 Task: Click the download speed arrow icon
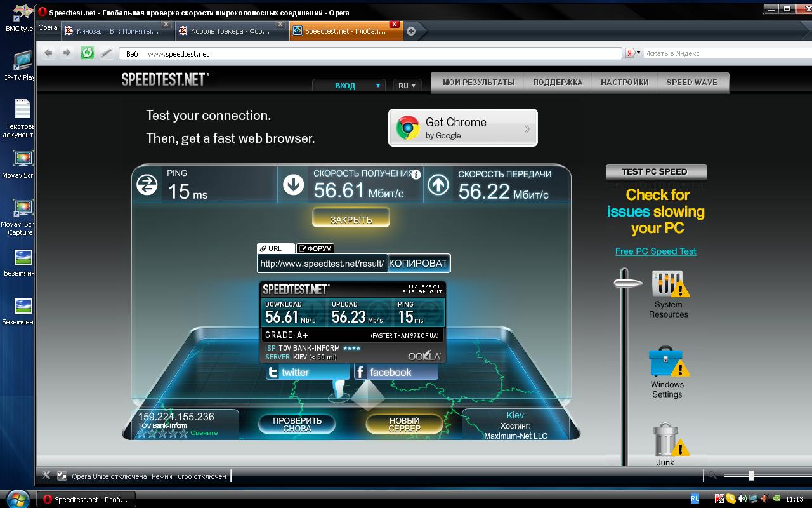[x=293, y=185]
